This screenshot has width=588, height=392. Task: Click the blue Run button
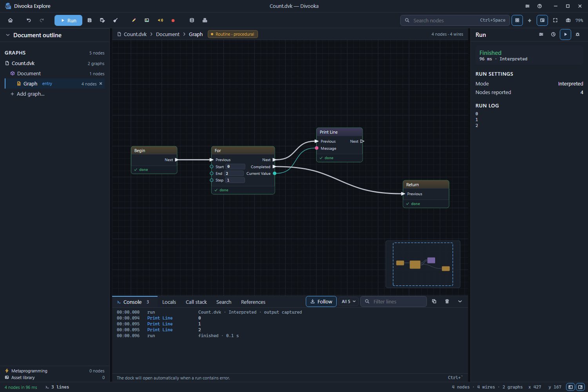point(68,20)
